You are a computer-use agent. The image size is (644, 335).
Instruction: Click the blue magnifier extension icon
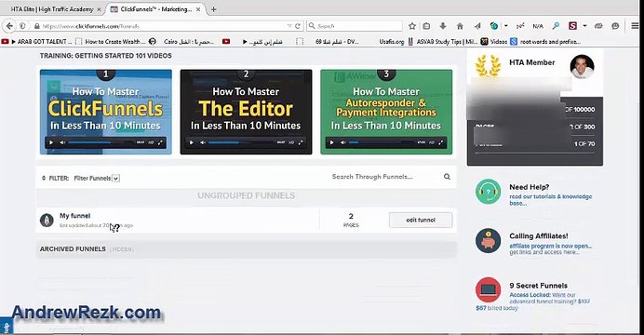556,26
